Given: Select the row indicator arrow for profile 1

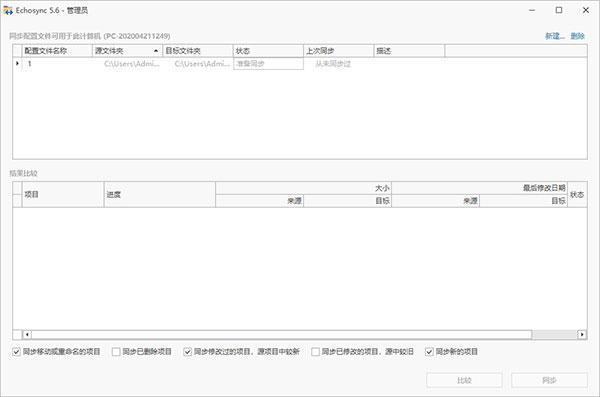Looking at the screenshot, I should click(17, 63).
